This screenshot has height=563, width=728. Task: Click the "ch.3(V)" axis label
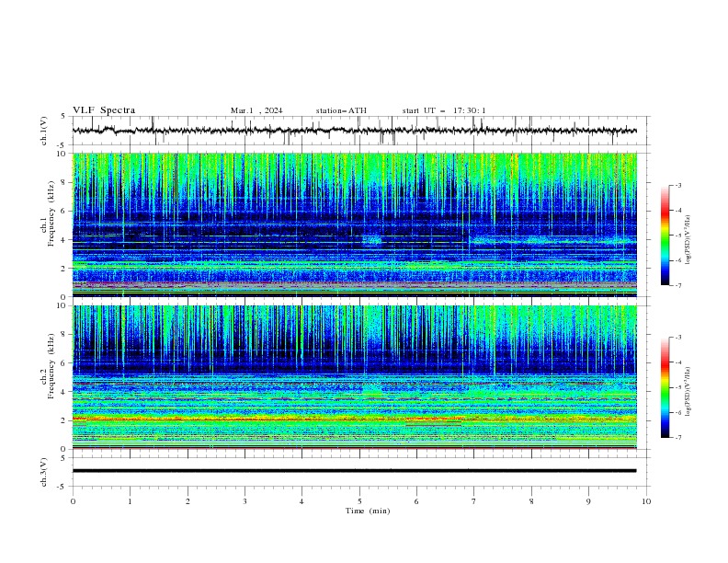click(x=44, y=472)
